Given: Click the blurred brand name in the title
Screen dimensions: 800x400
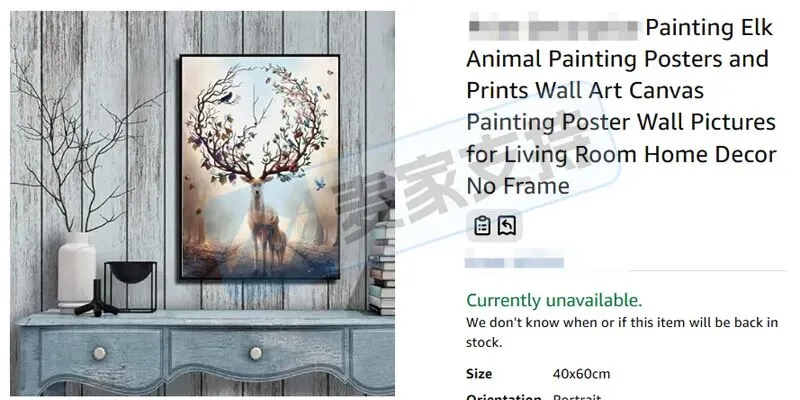Looking at the screenshot, I should point(553,27).
